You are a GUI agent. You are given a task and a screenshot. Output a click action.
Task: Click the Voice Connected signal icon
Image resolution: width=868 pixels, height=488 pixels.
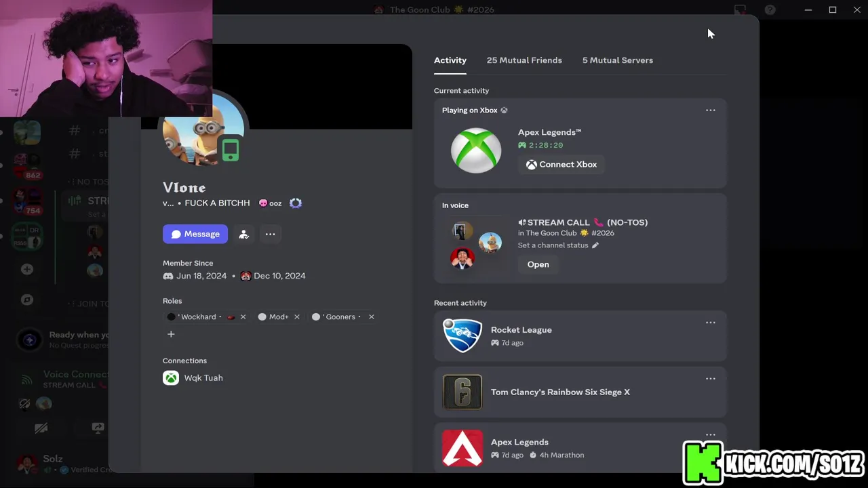tap(27, 380)
